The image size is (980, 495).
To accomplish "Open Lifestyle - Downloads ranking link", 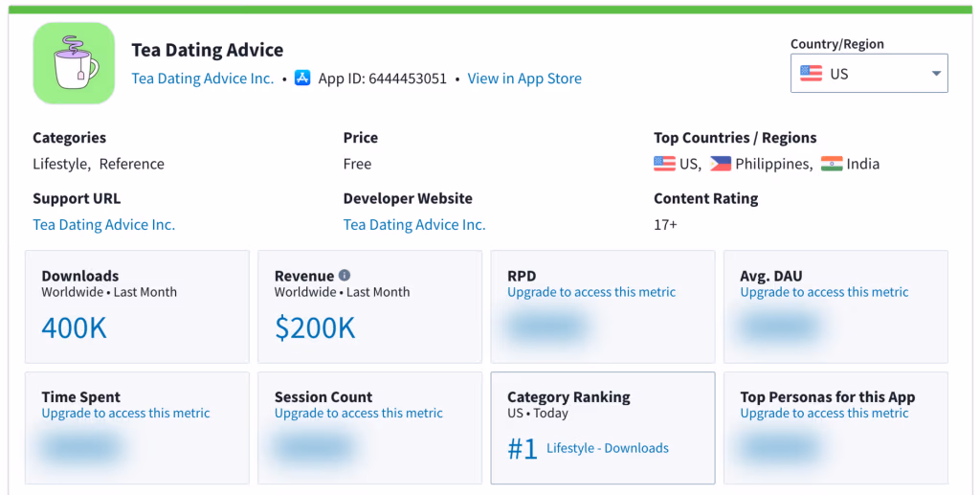I will click(x=607, y=448).
